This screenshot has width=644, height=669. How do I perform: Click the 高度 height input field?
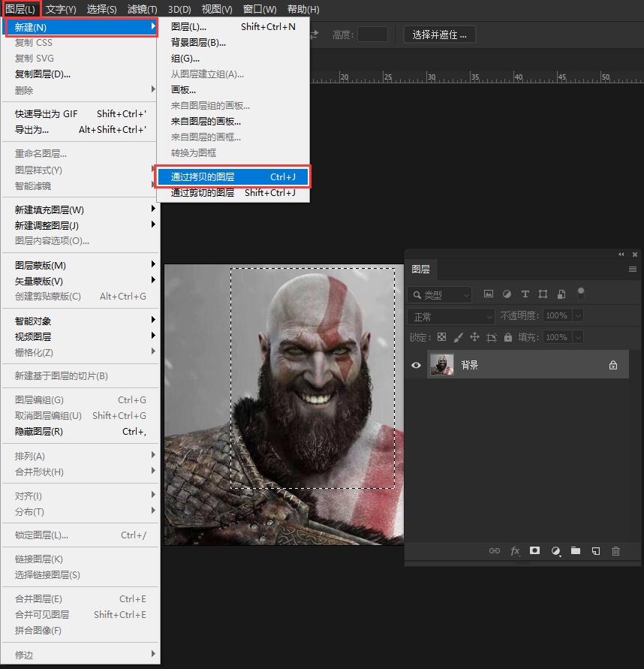pos(372,35)
